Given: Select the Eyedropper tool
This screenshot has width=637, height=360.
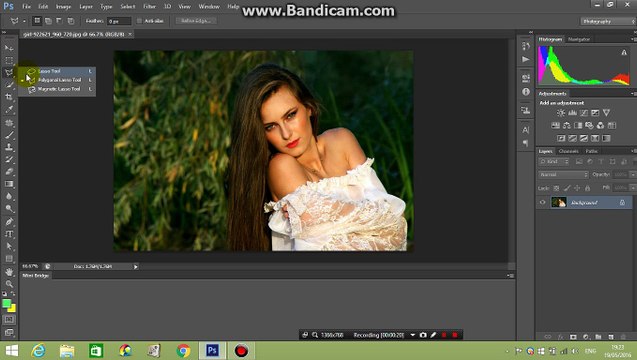Looking at the screenshot, I should (x=9, y=110).
